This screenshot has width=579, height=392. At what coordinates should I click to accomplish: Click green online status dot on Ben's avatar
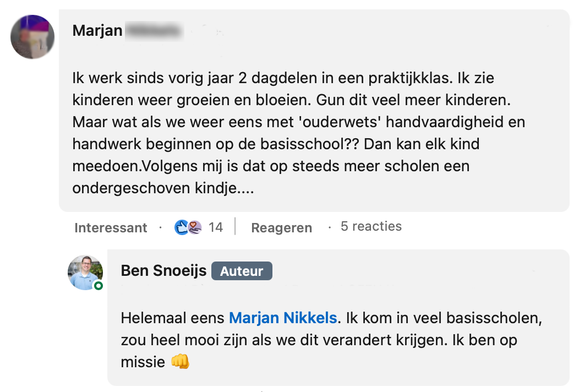[x=98, y=286]
